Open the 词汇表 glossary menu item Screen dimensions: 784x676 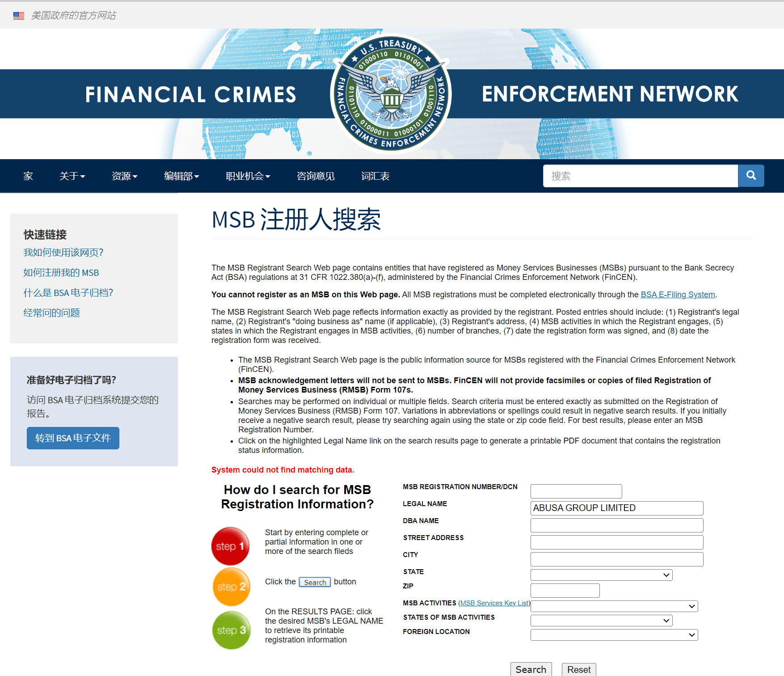(x=375, y=176)
